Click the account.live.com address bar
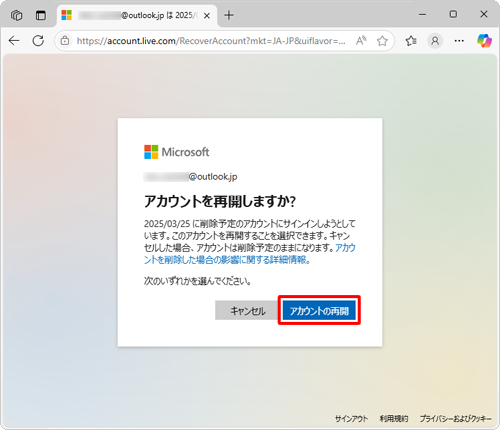500x430 pixels. (211, 41)
